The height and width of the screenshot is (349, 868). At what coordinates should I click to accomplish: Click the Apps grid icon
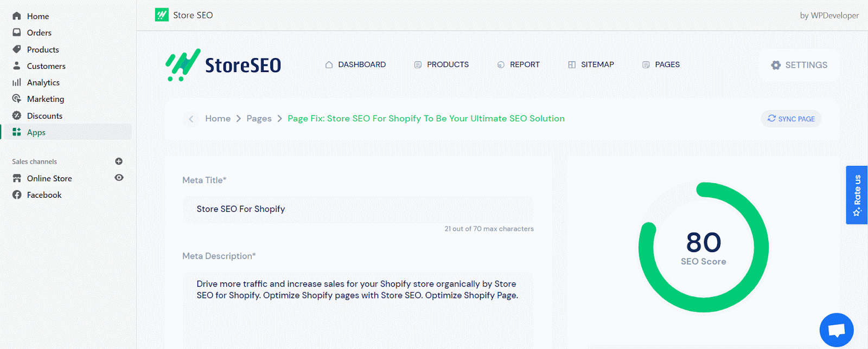[17, 132]
